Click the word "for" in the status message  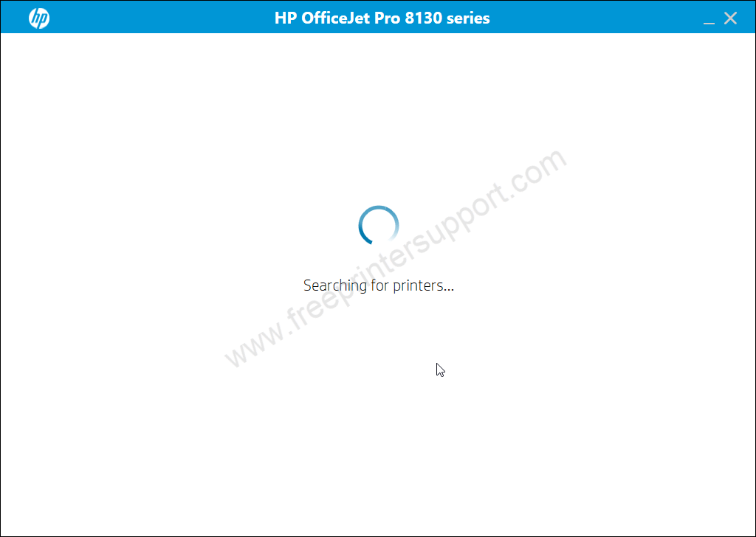[x=380, y=285]
